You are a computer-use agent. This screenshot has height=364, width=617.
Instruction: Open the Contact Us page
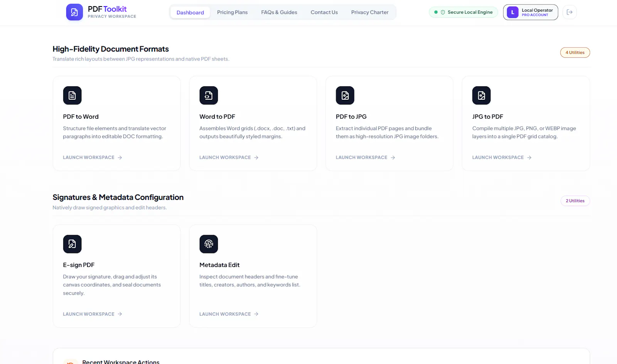click(324, 12)
